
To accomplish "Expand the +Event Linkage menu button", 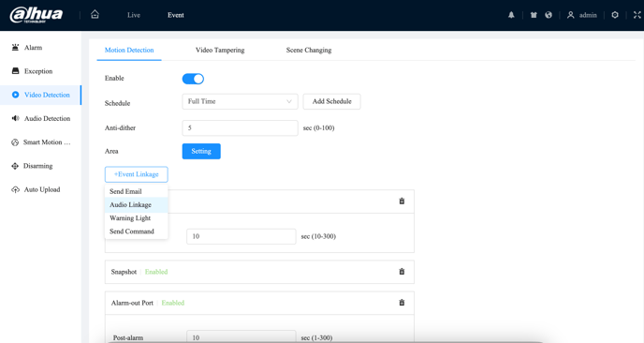I will 137,174.
